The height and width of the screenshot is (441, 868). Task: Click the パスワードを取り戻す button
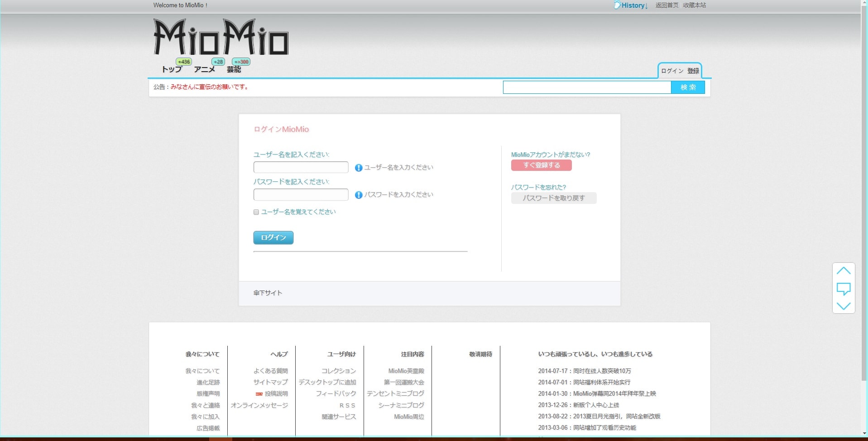coord(554,198)
